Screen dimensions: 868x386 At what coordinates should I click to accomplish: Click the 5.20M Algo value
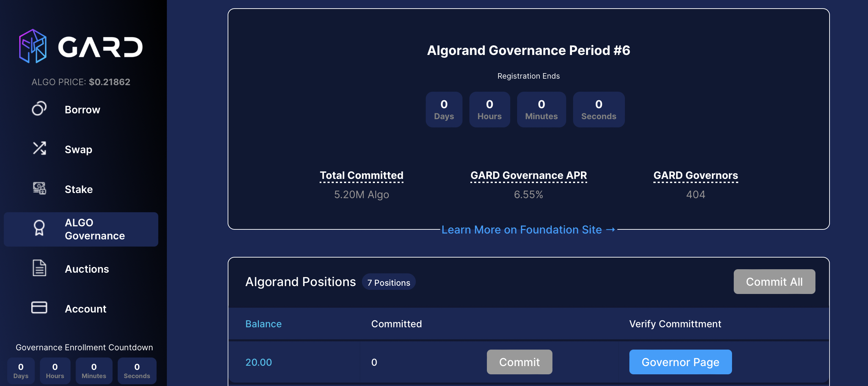[x=362, y=194]
